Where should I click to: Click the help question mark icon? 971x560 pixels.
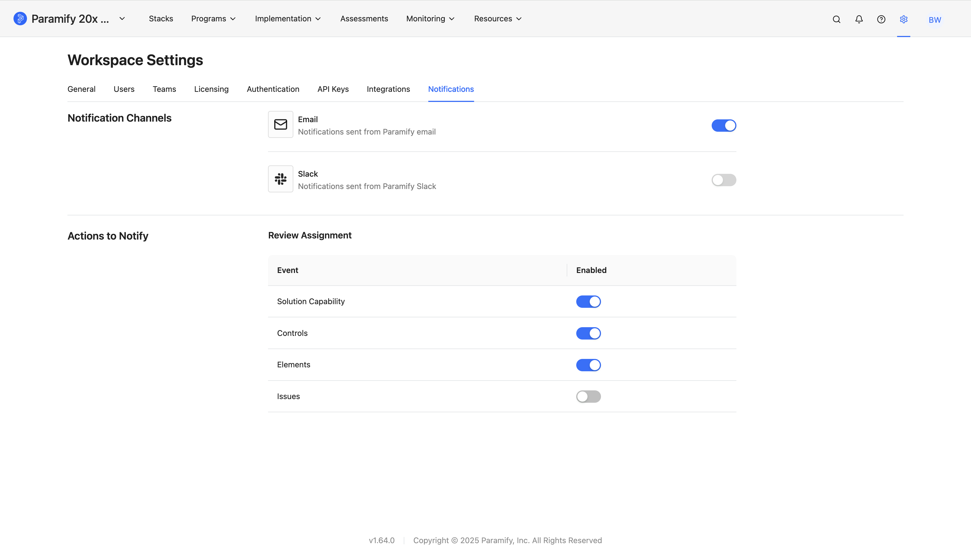click(x=881, y=19)
